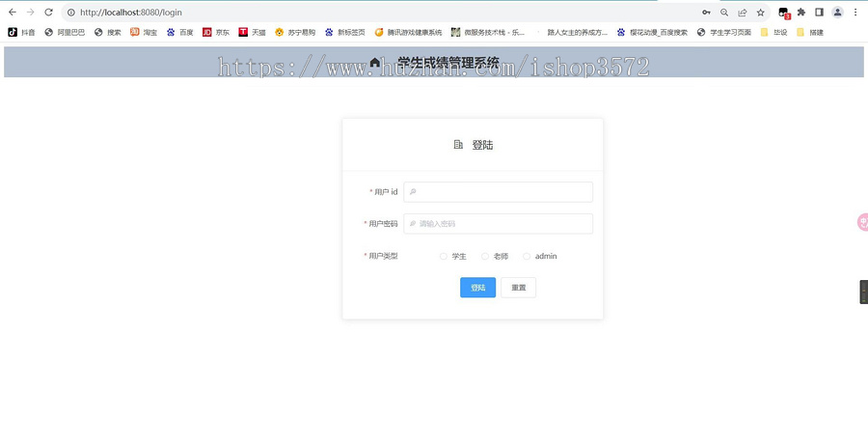Bookmark this page with the star
The image size is (868, 447).
(761, 13)
